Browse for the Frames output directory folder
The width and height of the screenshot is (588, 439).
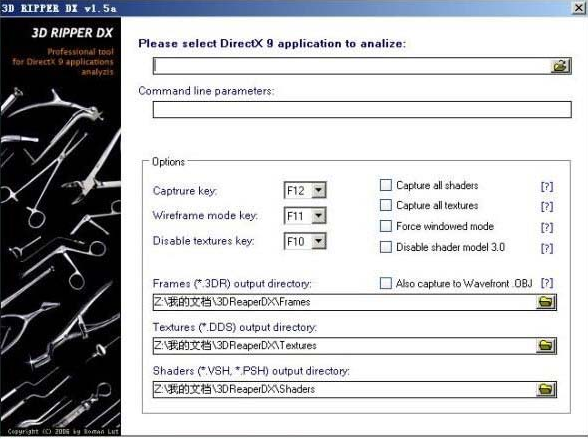(546, 302)
